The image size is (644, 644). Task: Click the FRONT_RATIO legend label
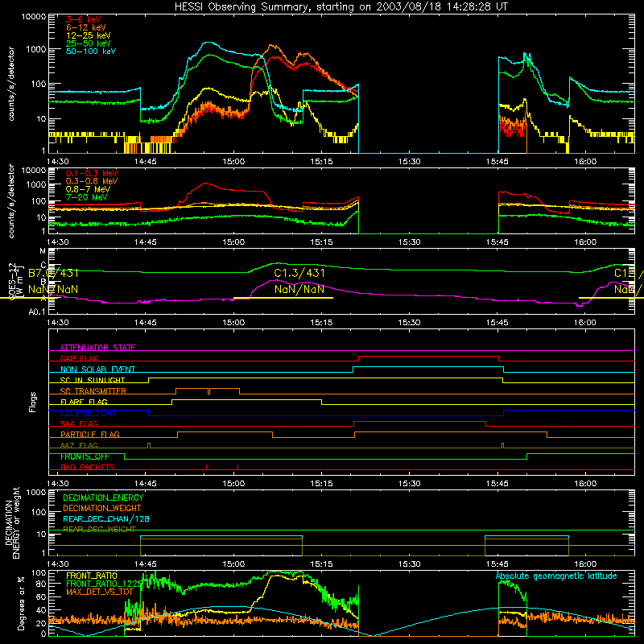tap(91, 576)
